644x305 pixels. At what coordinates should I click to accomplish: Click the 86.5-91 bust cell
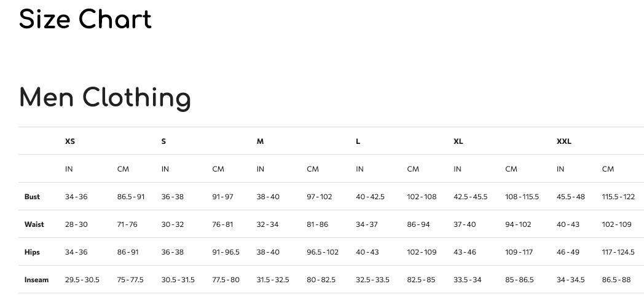click(131, 197)
